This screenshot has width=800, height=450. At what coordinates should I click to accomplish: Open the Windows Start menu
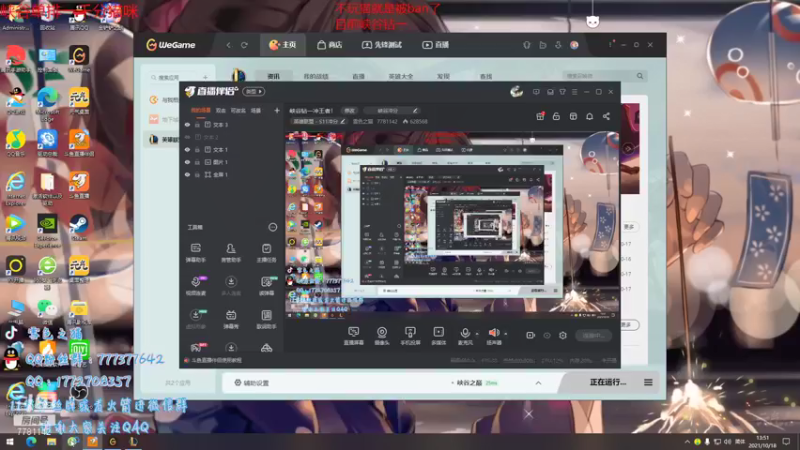pyautogui.click(x=10, y=441)
